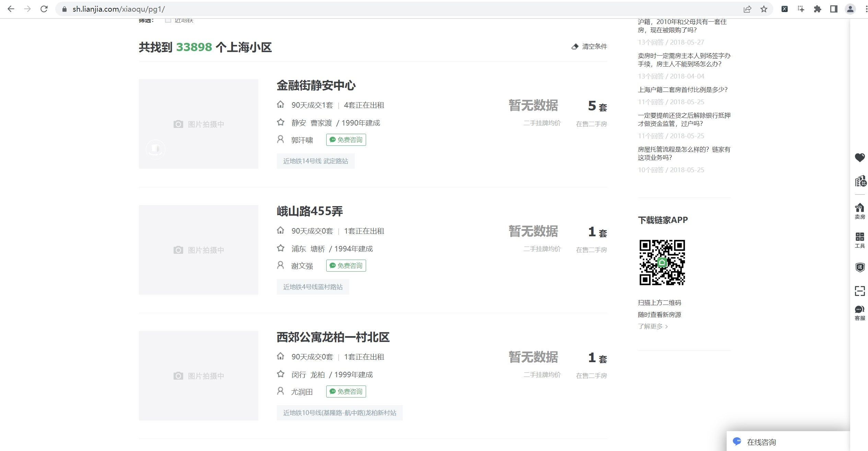The width and height of the screenshot is (868, 451).
Task: Click 免费咨询 button for 尤润田
Action: [x=346, y=391]
